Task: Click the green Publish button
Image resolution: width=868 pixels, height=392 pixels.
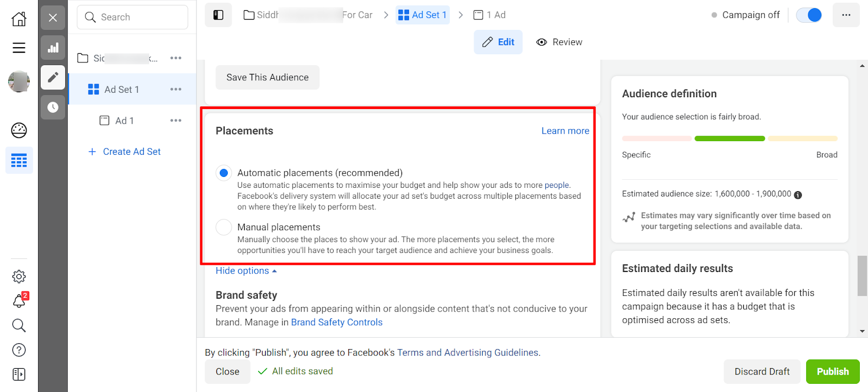Action: [x=832, y=371]
